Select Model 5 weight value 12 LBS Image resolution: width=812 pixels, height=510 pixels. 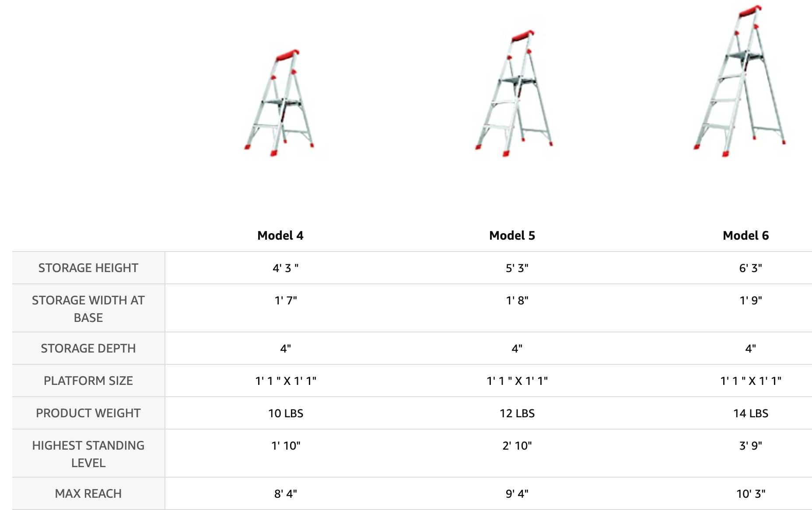[x=517, y=413]
